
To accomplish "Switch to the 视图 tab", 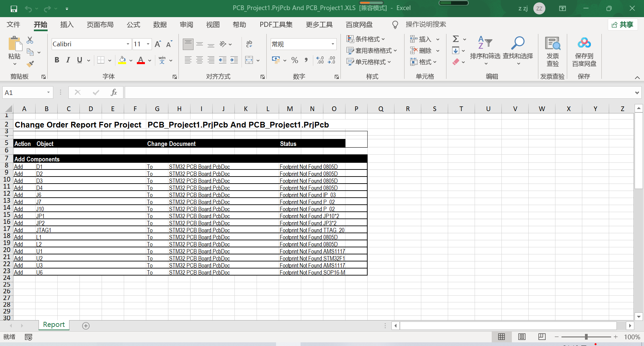I will [x=213, y=24].
